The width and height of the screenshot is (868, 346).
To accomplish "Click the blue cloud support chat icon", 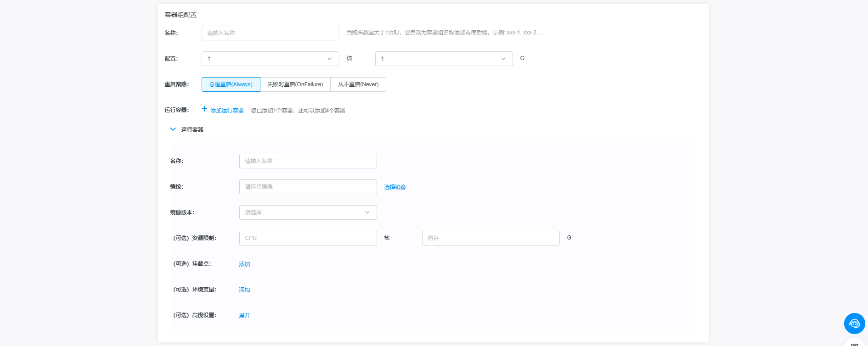I will click(x=854, y=324).
